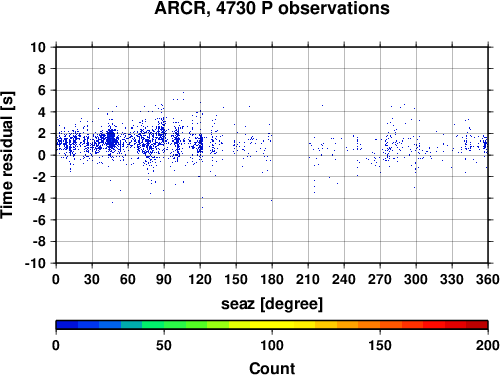500x375 pixels.
Task: Click the 'Count' colorbar label
Action: tap(272, 368)
